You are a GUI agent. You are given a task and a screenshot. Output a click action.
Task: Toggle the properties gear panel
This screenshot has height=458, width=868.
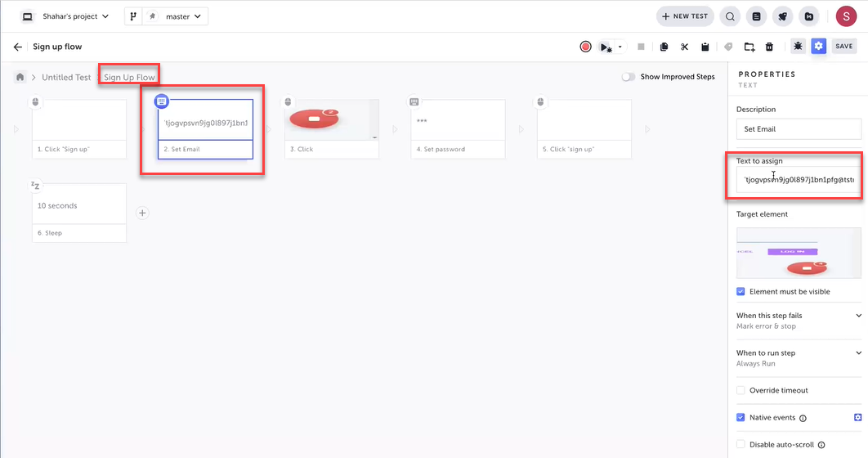coord(819,47)
